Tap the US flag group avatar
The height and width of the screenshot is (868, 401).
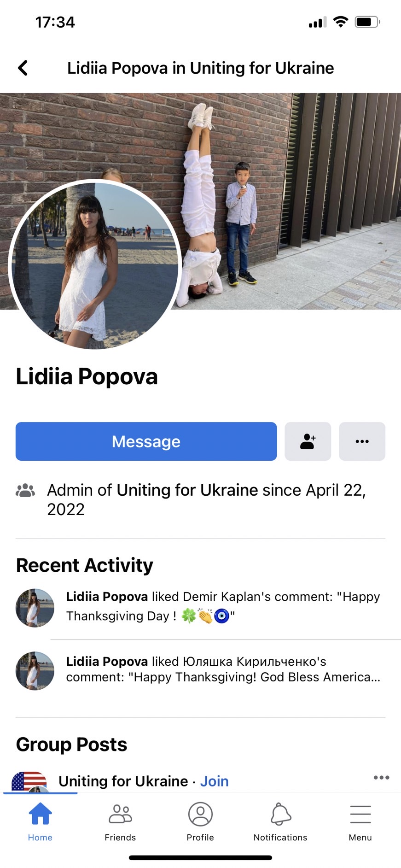29,781
